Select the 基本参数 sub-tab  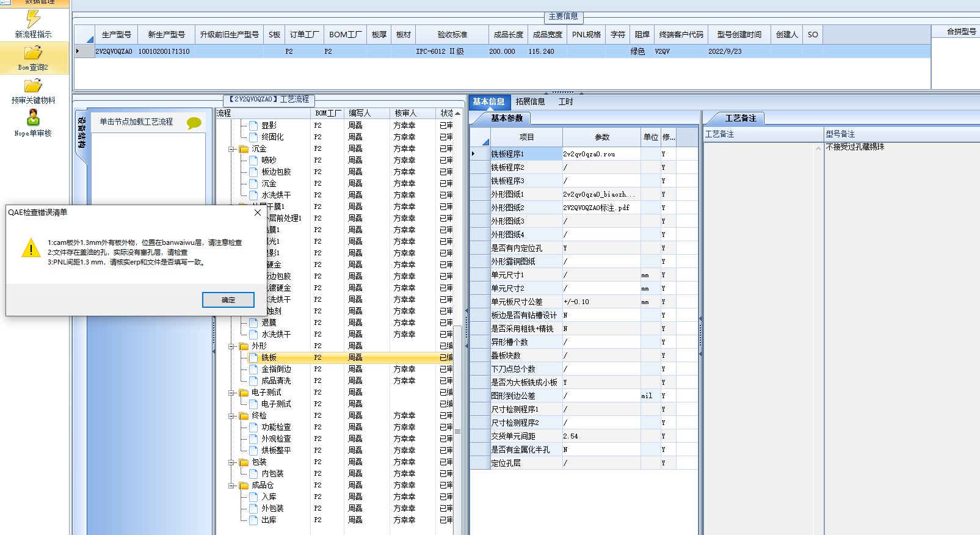coord(507,118)
